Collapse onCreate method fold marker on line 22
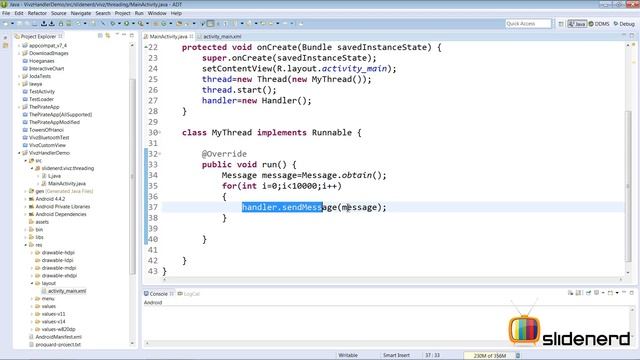 click(x=146, y=47)
